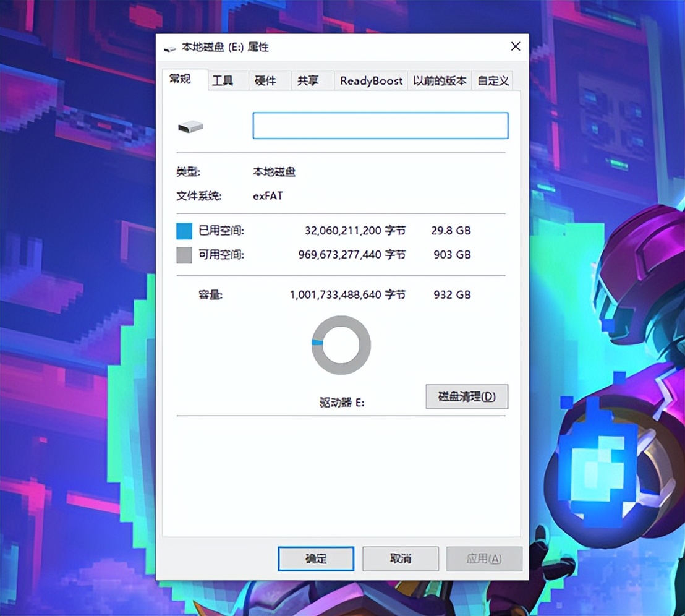Click the 969,673,277,440 字节 free value
Viewport: 685px width, 616px height.
(352, 254)
